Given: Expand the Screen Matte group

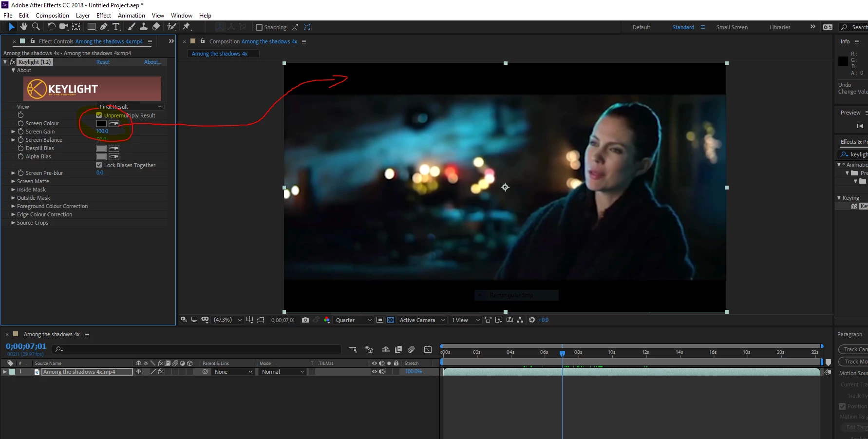Looking at the screenshot, I should tap(13, 181).
